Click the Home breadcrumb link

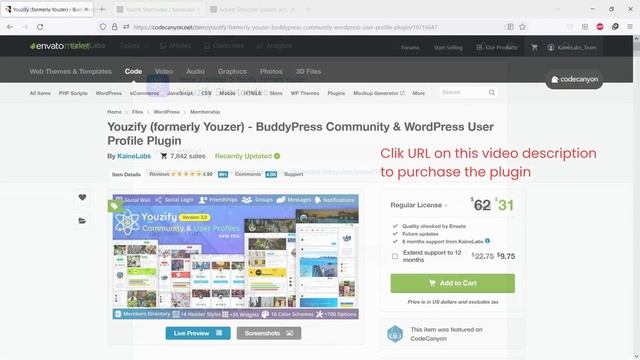click(x=114, y=112)
